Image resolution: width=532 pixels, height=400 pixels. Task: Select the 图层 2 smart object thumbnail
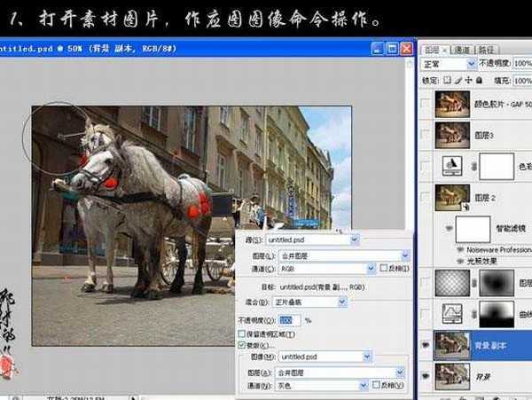452,198
